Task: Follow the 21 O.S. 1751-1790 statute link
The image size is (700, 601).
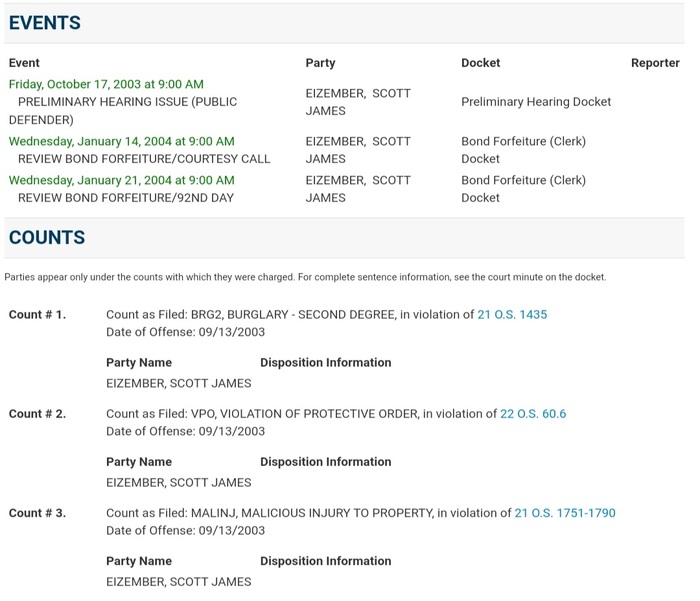Action: click(x=564, y=513)
